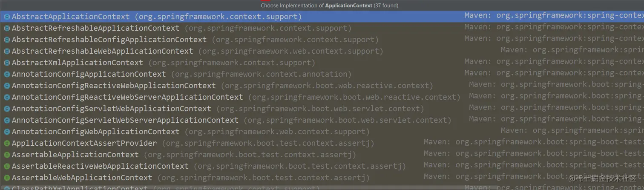Click Maven location of AbstractApplicationContext row

click(x=554, y=16)
